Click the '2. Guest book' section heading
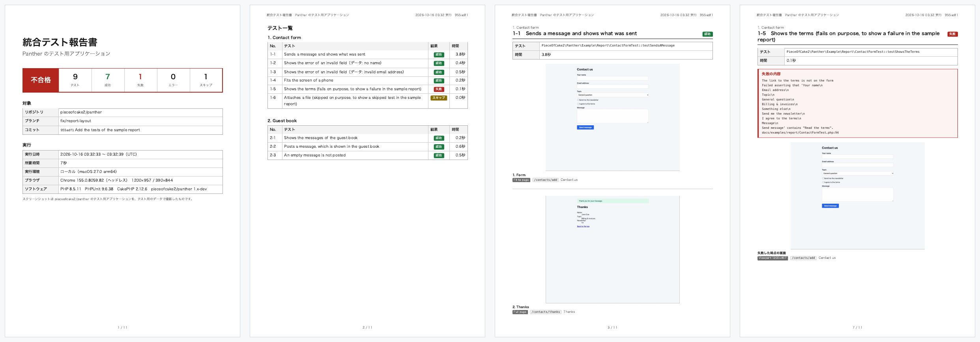The height and width of the screenshot is (342, 980). click(x=282, y=121)
